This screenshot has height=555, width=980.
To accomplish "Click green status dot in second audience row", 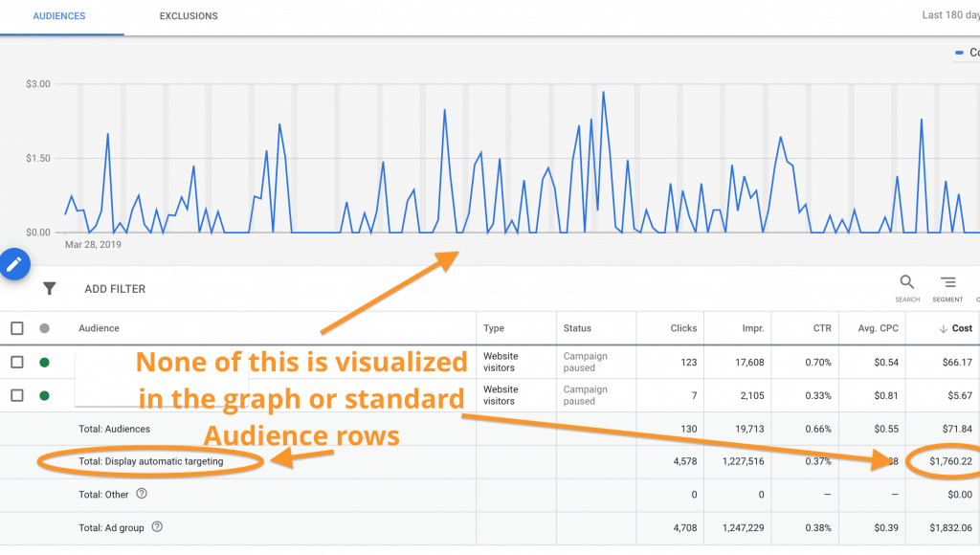I will tap(44, 395).
